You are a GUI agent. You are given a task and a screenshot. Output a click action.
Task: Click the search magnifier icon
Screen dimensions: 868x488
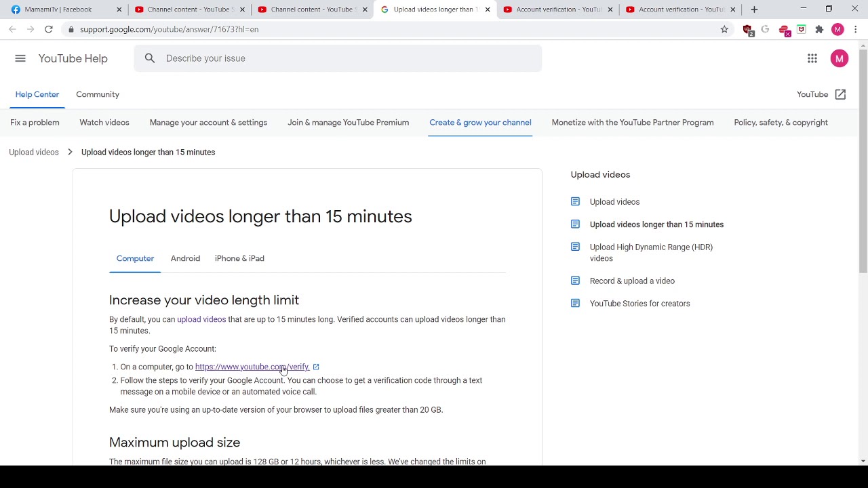[x=150, y=58]
